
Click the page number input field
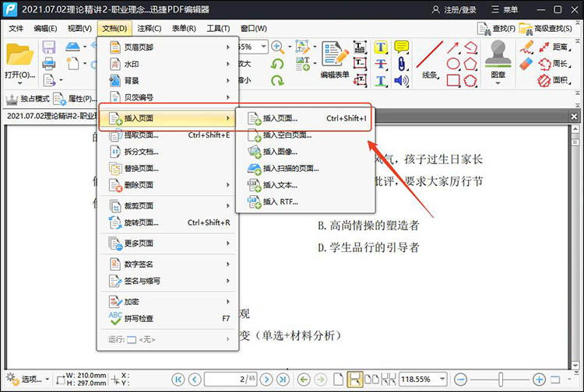click(x=230, y=380)
